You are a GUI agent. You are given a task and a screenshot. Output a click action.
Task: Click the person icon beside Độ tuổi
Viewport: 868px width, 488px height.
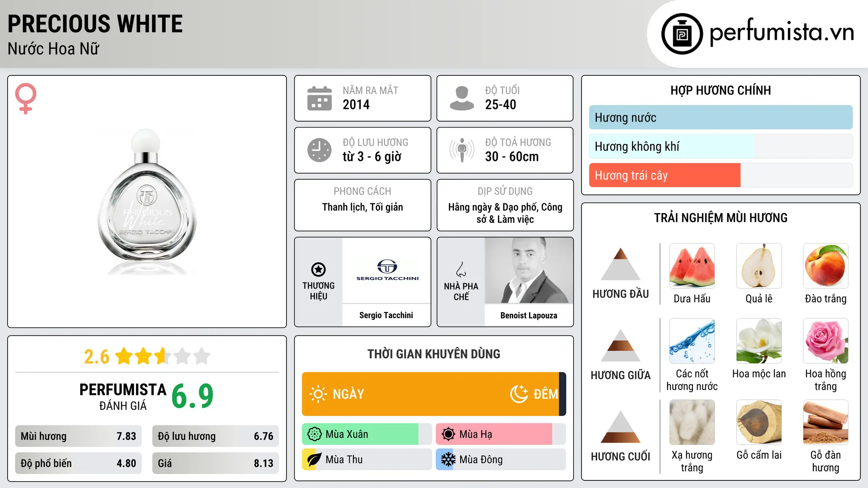click(462, 98)
